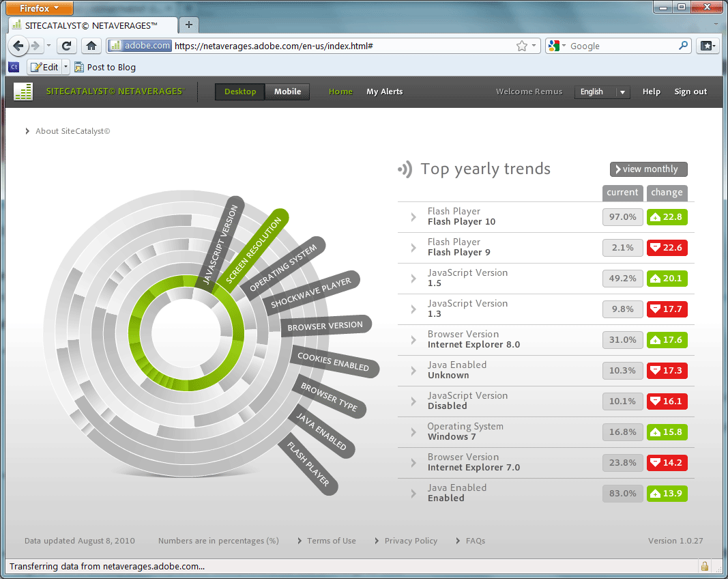The height and width of the screenshot is (579, 728).
Task: Reload the page with the refresh icon
Action: click(x=66, y=45)
